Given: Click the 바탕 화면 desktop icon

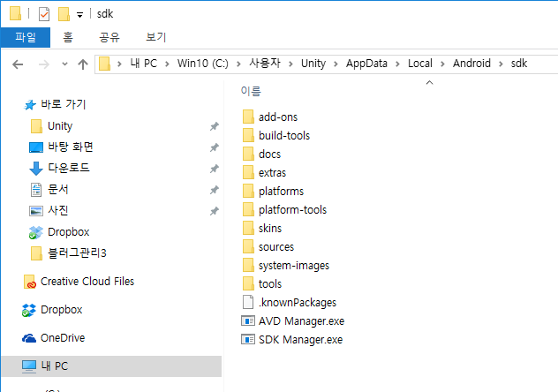Looking at the screenshot, I should point(36,147).
